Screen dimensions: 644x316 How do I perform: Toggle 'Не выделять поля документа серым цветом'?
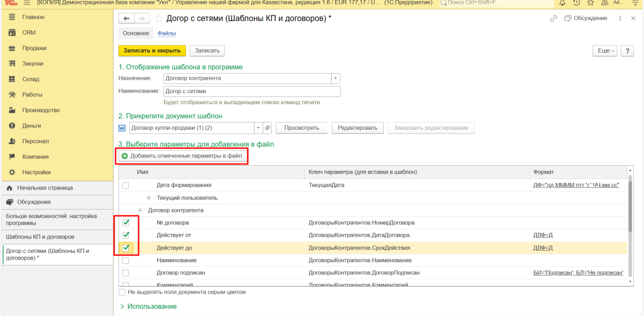coord(122,292)
